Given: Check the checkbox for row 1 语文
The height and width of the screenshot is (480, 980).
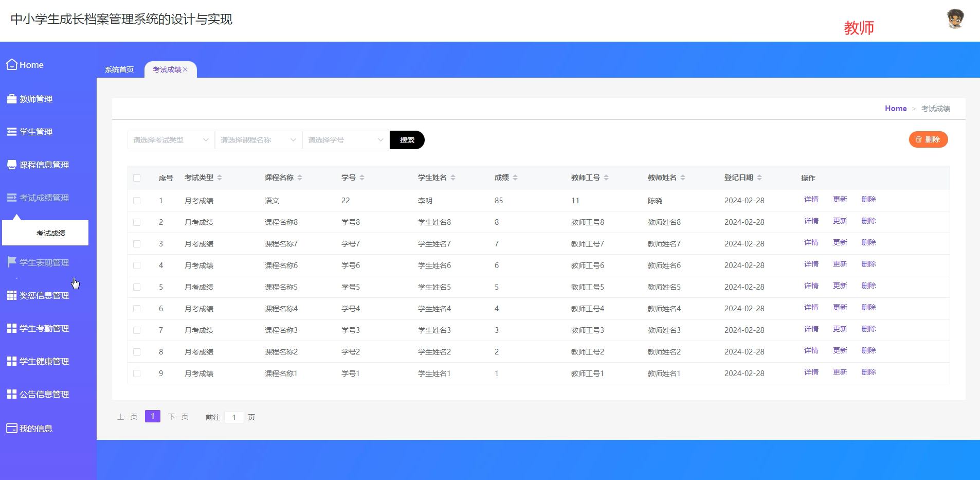Looking at the screenshot, I should tap(137, 201).
